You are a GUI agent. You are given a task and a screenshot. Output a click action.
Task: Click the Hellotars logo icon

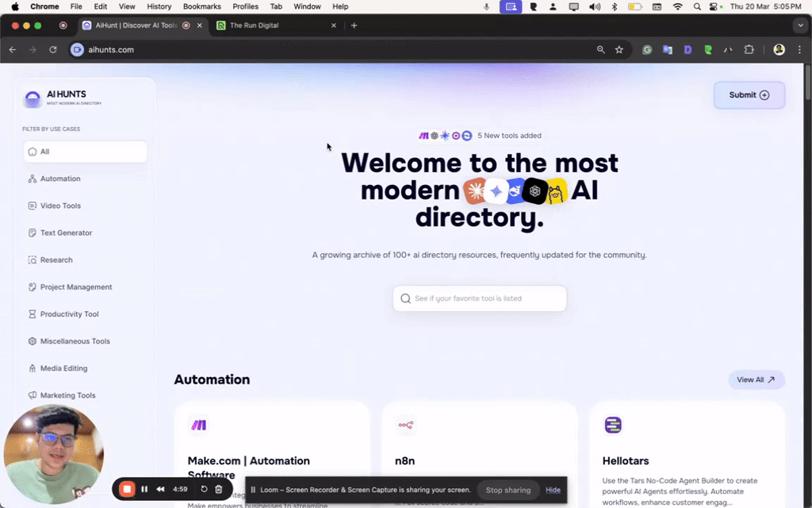click(613, 425)
